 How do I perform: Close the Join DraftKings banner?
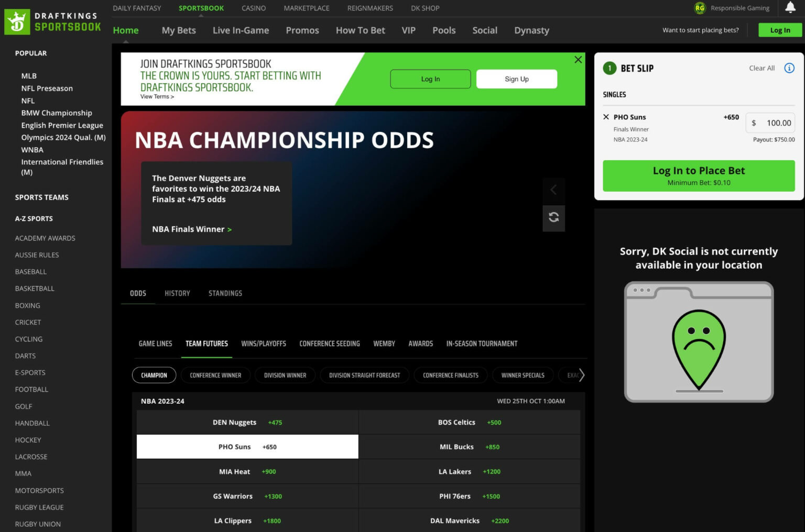[x=578, y=60]
